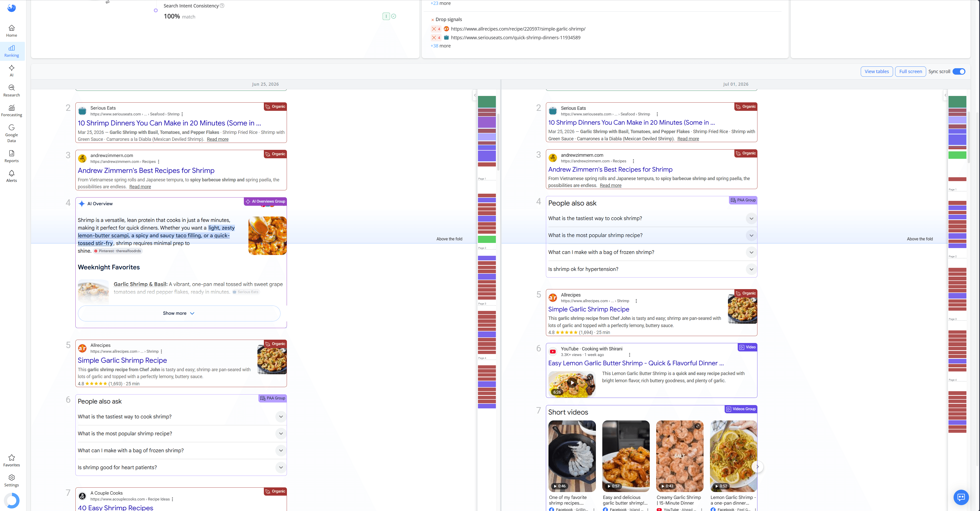
Task: Open the Ranking section in sidebar
Action: click(12, 51)
